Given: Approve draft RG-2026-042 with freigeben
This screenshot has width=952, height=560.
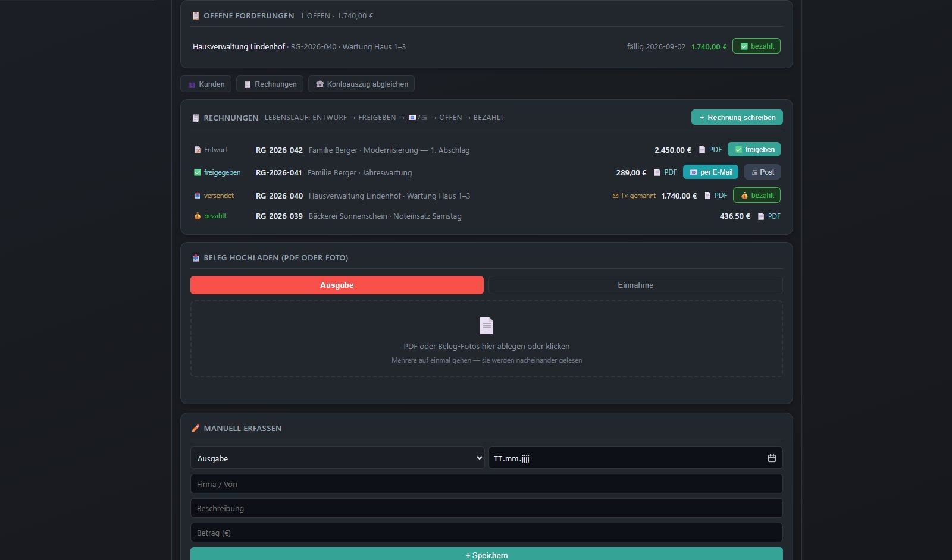Looking at the screenshot, I should point(754,150).
